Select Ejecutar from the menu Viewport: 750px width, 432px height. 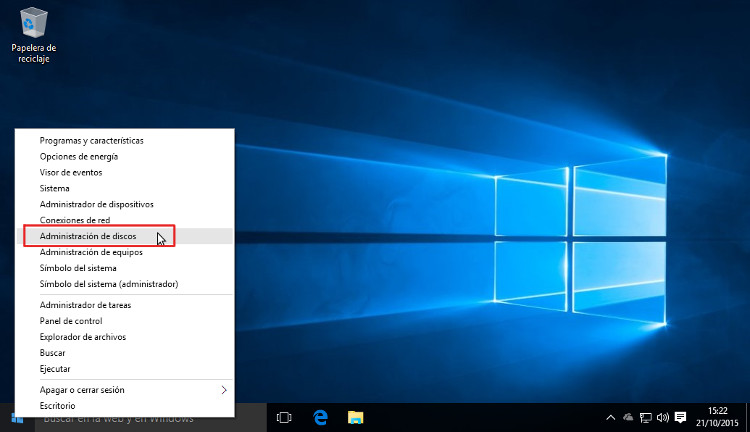124,369
